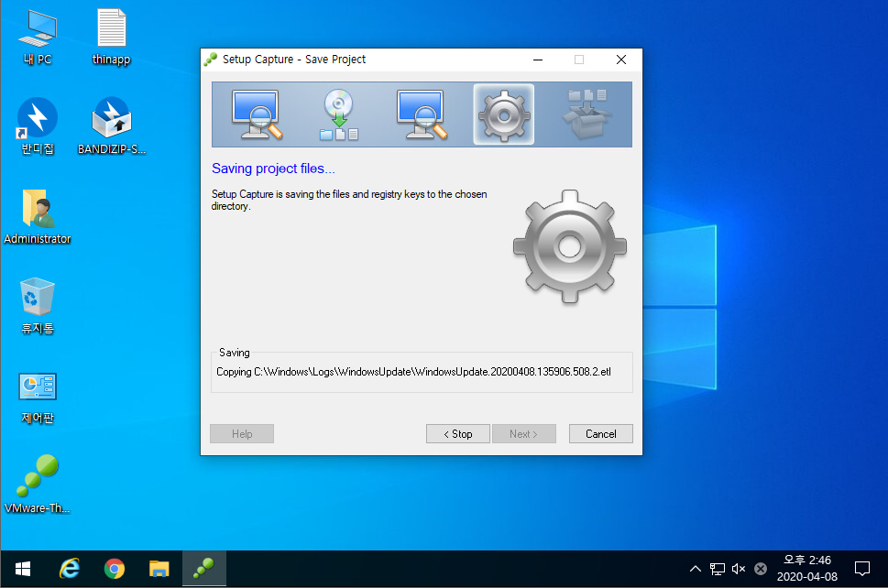Select the 반디집 shortcut icon
Image resolution: width=888 pixels, height=588 pixels.
tap(38, 126)
